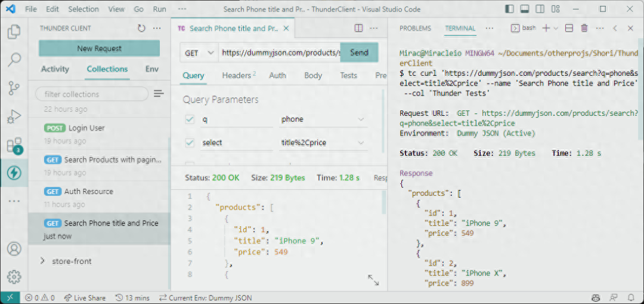Close the terminal panel
This screenshot has width=644, height=304.
[630, 28]
